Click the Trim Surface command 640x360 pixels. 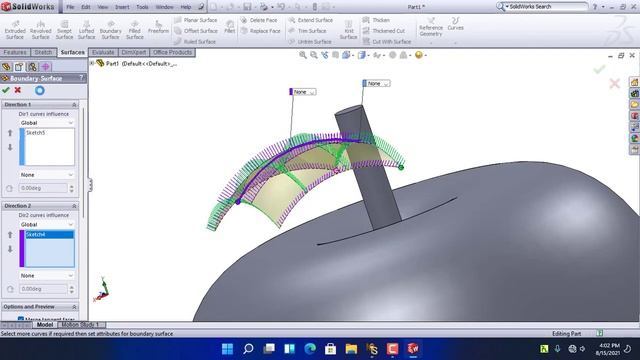point(307,31)
